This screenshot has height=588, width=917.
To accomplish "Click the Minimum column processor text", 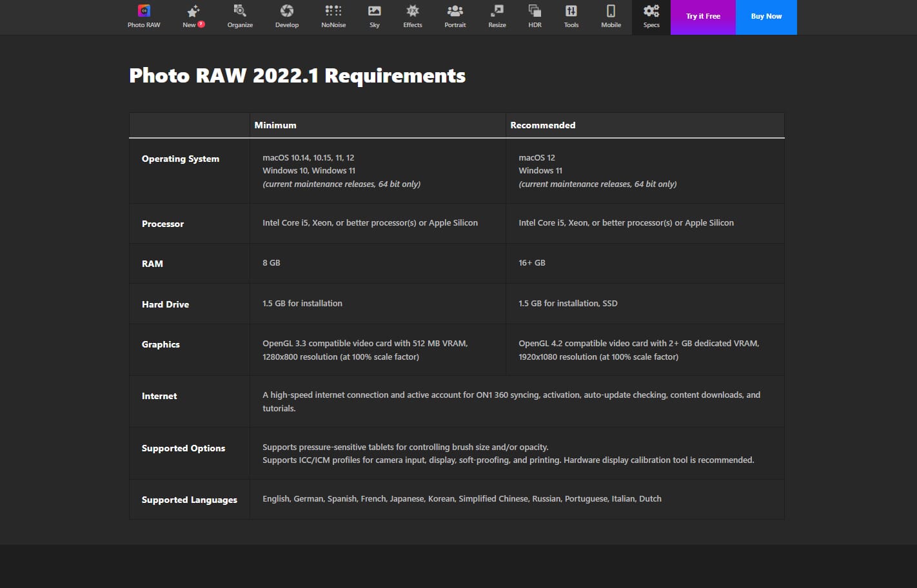I will coord(370,223).
